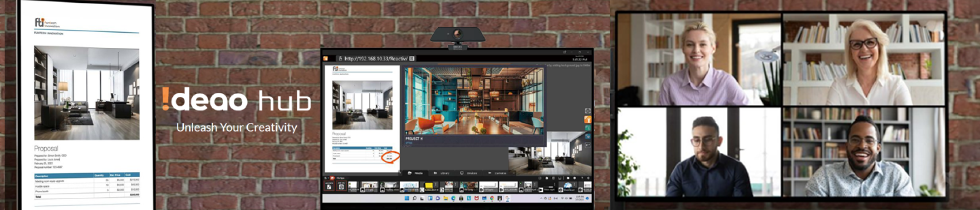Image resolution: width=980 pixels, height=210 pixels.
Task: Expand the chevron next to Cameras tab
Action: point(514,173)
